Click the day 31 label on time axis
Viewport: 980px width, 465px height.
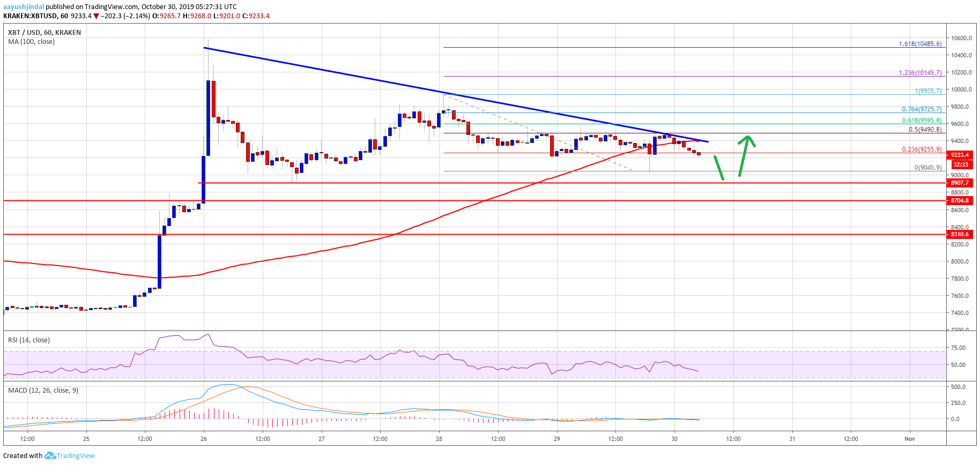792,439
